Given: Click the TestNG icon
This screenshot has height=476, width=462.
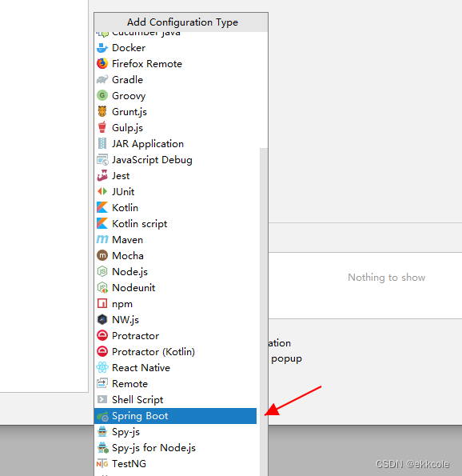Looking at the screenshot, I should tap(102, 464).
